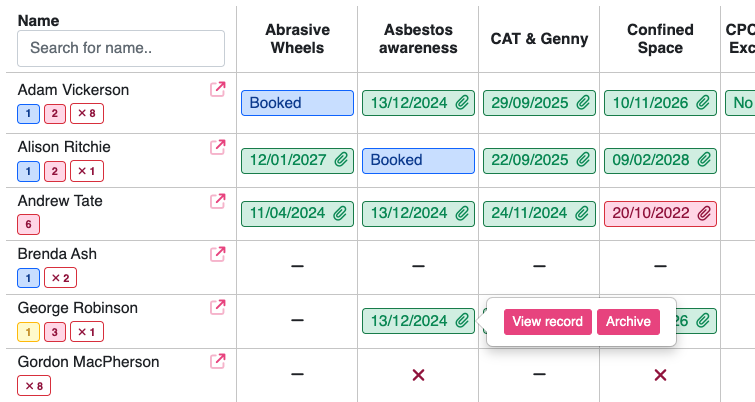Screen dimensions: 755x402
Task: Click Gordon MacPherson's missing Asbestos awareness cross
Action: [418, 375]
